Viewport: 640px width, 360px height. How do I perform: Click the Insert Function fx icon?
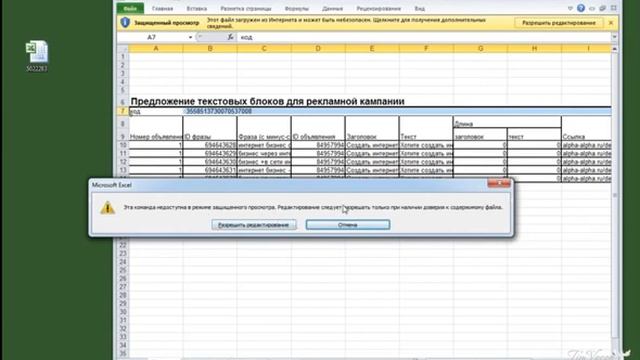[231, 37]
